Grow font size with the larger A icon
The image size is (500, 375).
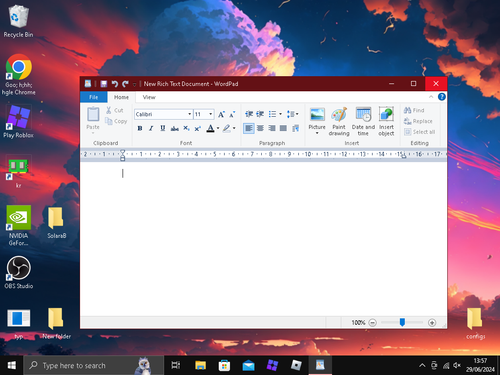tap(221, 114)
